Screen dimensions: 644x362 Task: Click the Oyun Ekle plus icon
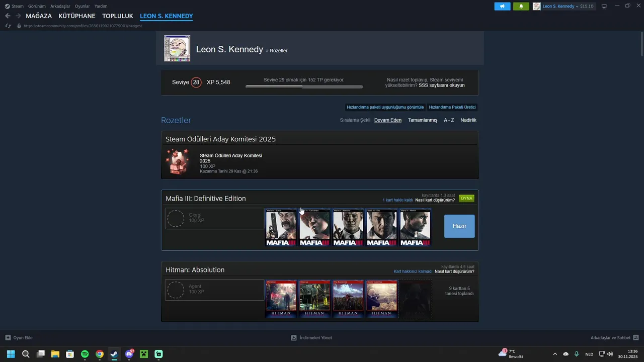pos(8,338)
